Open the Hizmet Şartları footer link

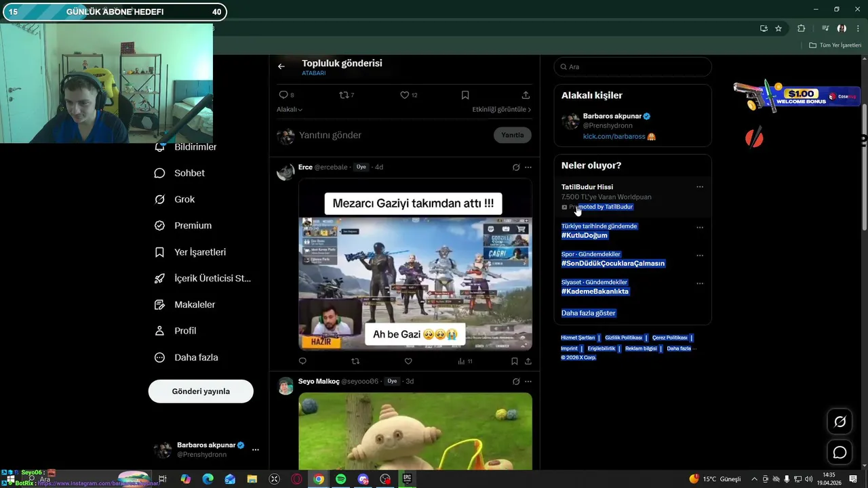(x=578, y=338)
